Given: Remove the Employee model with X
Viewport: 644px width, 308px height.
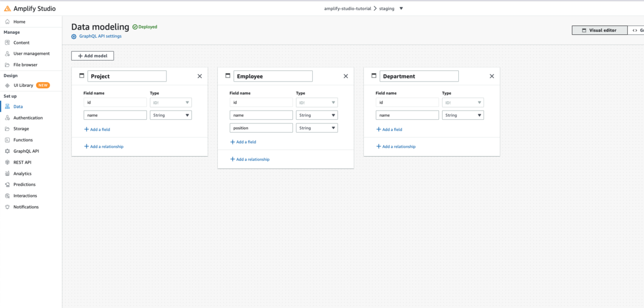Looking at the screenshot, I should coord(346,76).
